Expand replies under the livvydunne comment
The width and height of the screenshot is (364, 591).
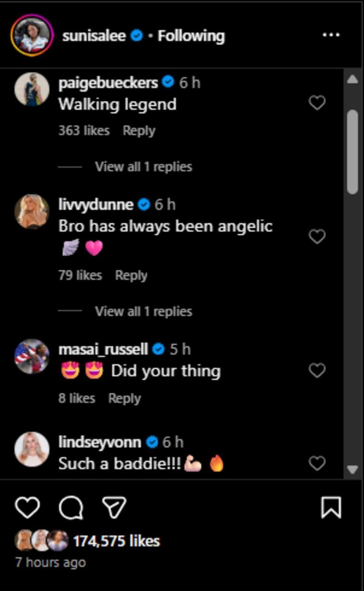pos(143,311)
